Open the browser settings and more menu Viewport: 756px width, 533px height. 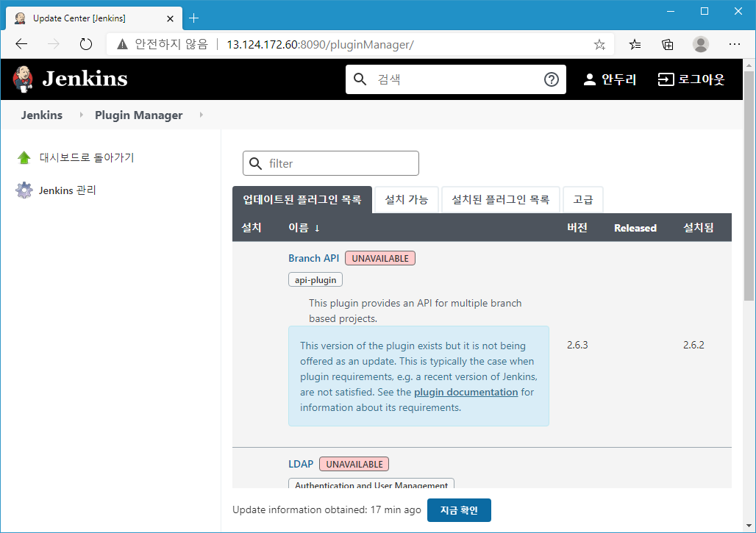[x=734, y=44]
